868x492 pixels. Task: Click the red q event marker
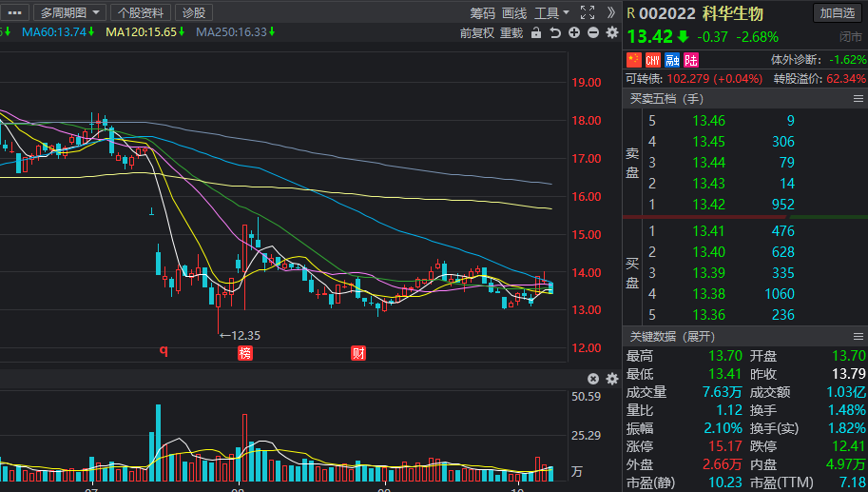pyautogui.click(x=164, y=350)
